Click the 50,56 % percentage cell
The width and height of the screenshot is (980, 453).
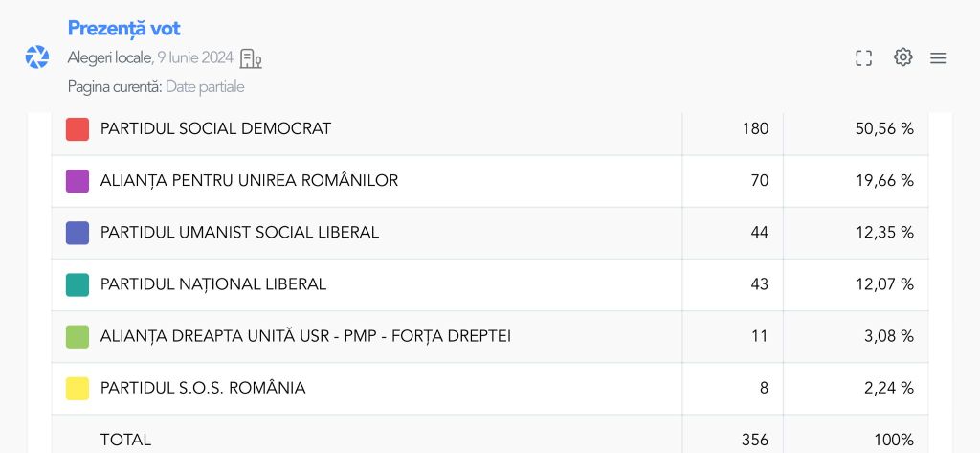pyautogui.click(x=883, y=129)
